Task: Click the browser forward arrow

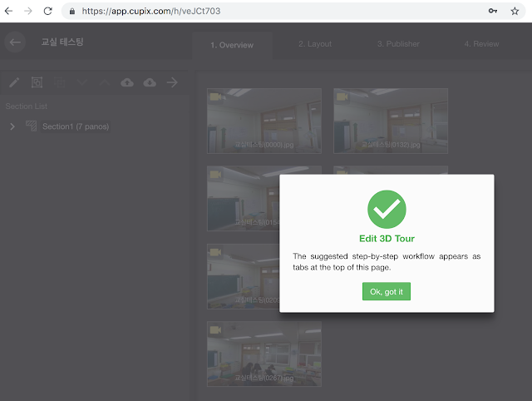Action: pyautogui.click(x=28, y=11)
